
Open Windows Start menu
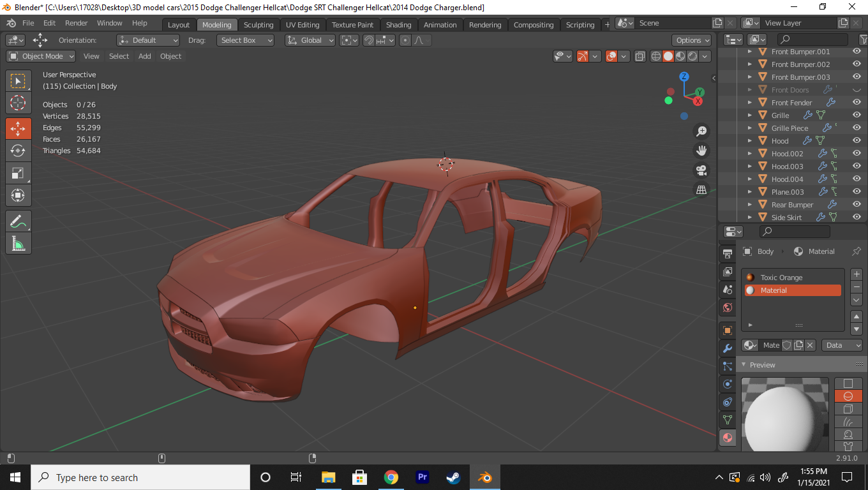click(x=15, y=477)
